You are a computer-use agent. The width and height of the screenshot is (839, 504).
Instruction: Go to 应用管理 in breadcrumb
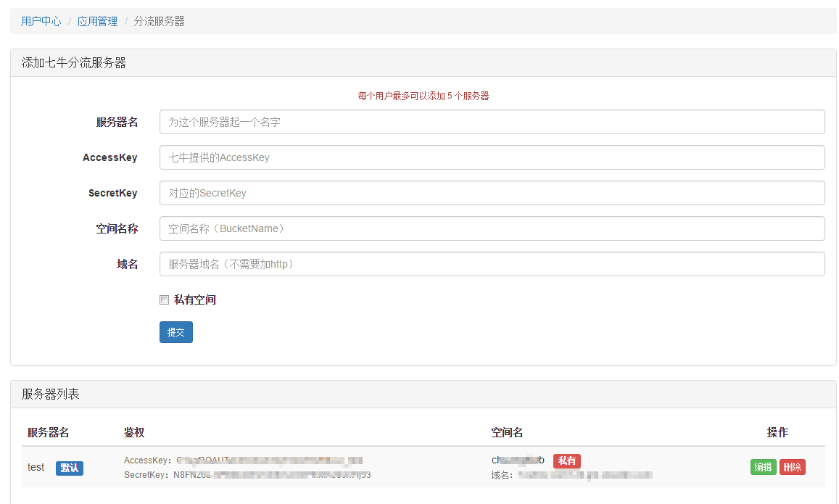pos(97,22)
